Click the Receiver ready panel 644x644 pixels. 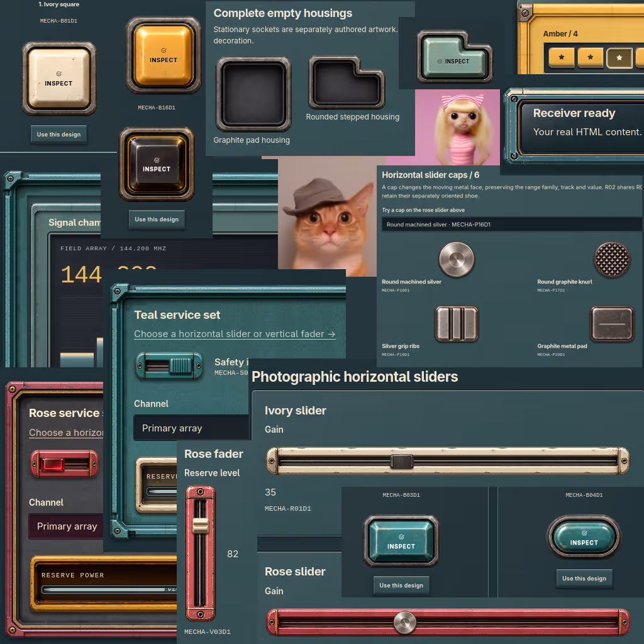[575, 128]
